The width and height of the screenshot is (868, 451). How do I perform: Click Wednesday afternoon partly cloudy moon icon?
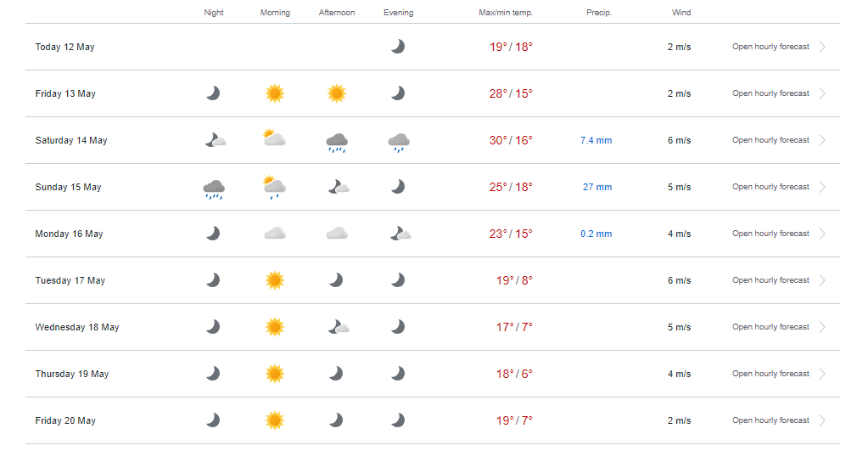[339, 327]
